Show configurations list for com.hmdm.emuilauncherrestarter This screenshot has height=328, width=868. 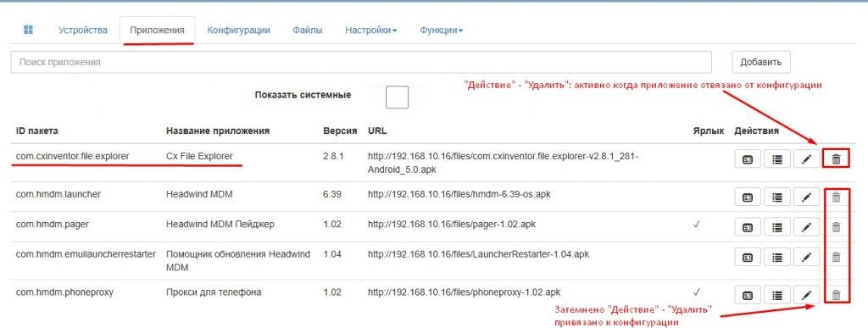pyautogui.click(x=777, y=257)
